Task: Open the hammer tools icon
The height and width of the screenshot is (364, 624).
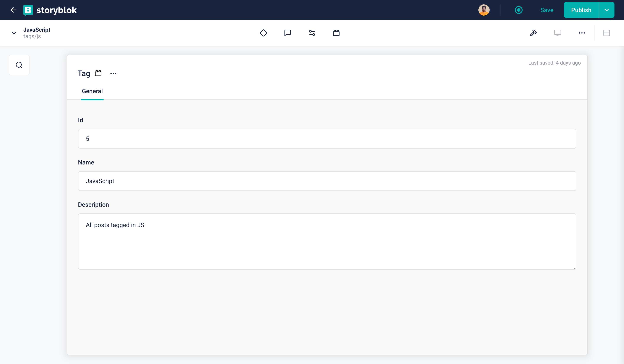Action: tap(533, 33)
